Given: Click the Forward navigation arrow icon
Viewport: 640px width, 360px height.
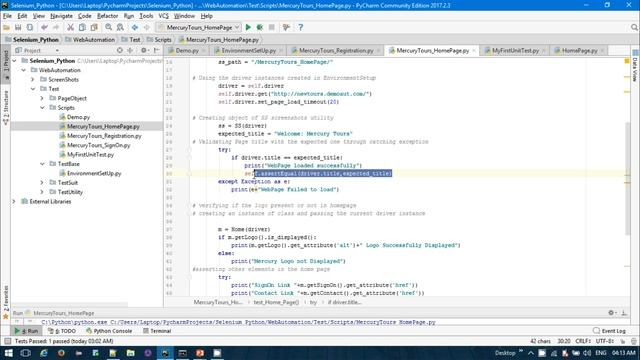Looking at the screenshot, I should pyautogui.click(x=147, y=27).
